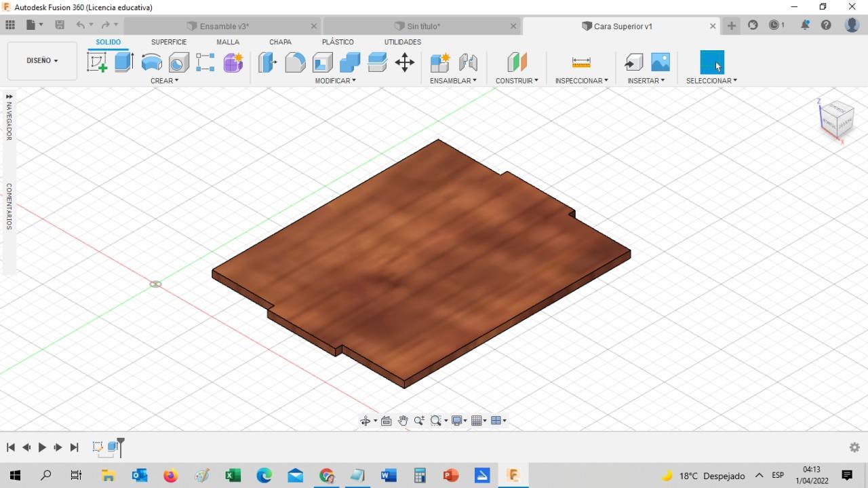The height and width of the screenshot is (488, 868).
Task: Activate the Pan hand tool
Action: 403,421
